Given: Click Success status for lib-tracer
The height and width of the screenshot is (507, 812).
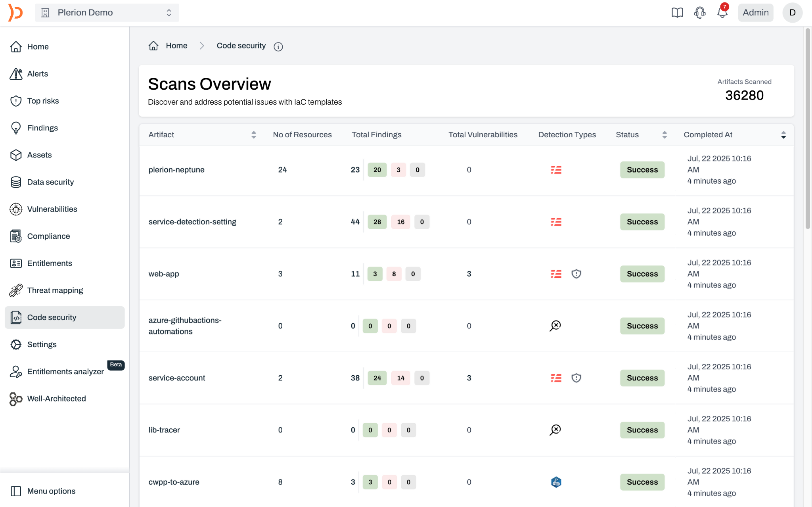Looking at the screenshot, I should click(x=642, y=430).
